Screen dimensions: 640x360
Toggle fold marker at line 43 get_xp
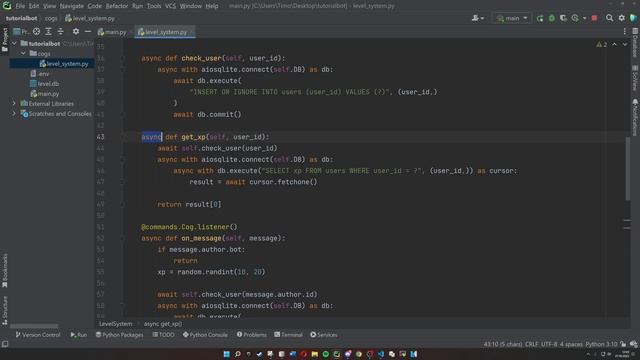[122, 137]
